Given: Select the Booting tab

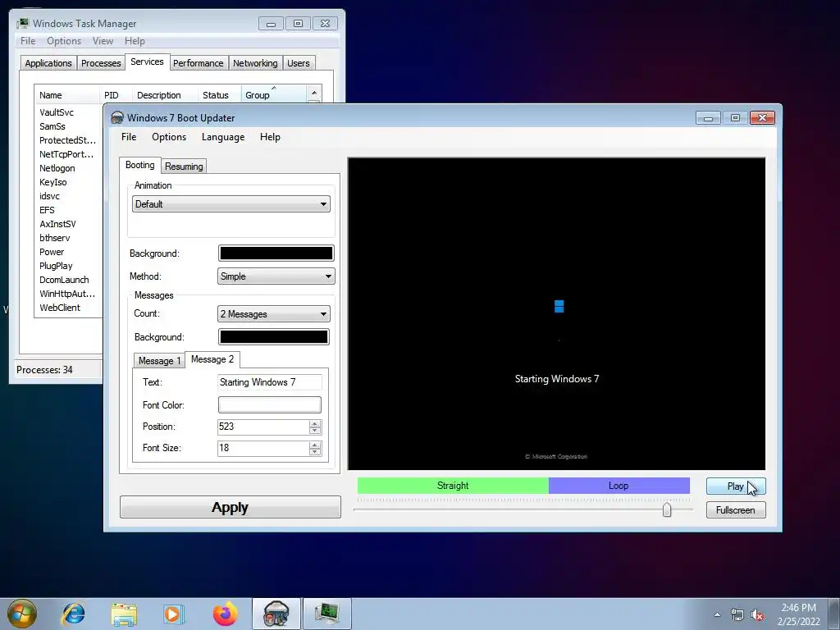Looking at the screenshot, I should [139, 165].
